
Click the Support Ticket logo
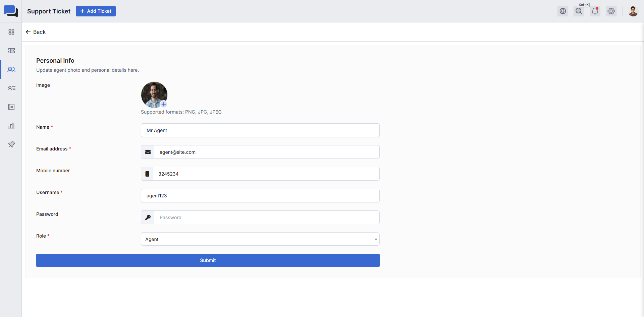tap(11, 11)
